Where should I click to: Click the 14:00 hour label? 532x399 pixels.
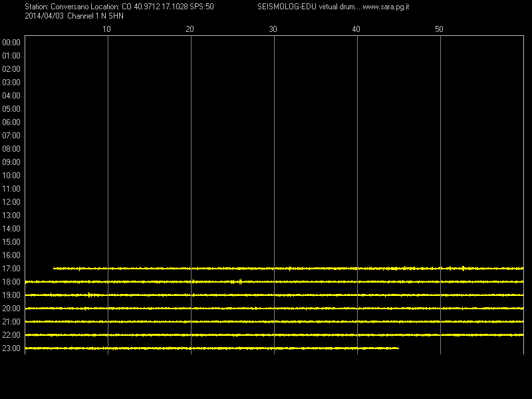11,229
